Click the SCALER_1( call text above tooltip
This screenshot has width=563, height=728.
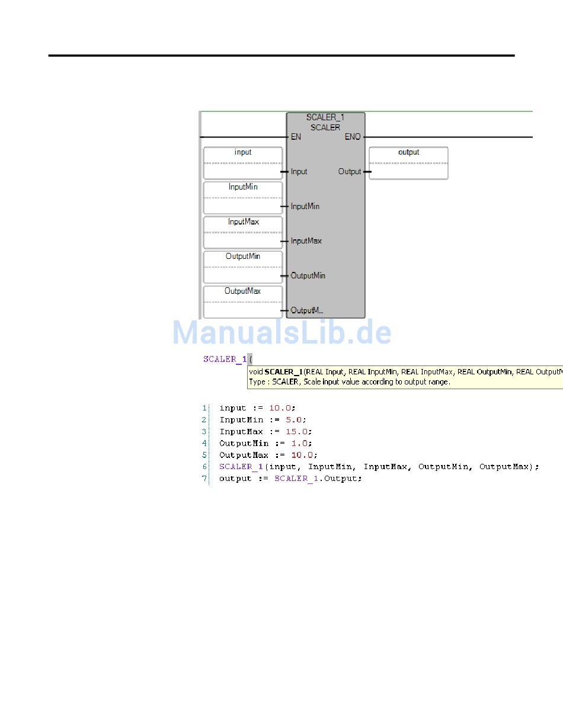(228, 359)
